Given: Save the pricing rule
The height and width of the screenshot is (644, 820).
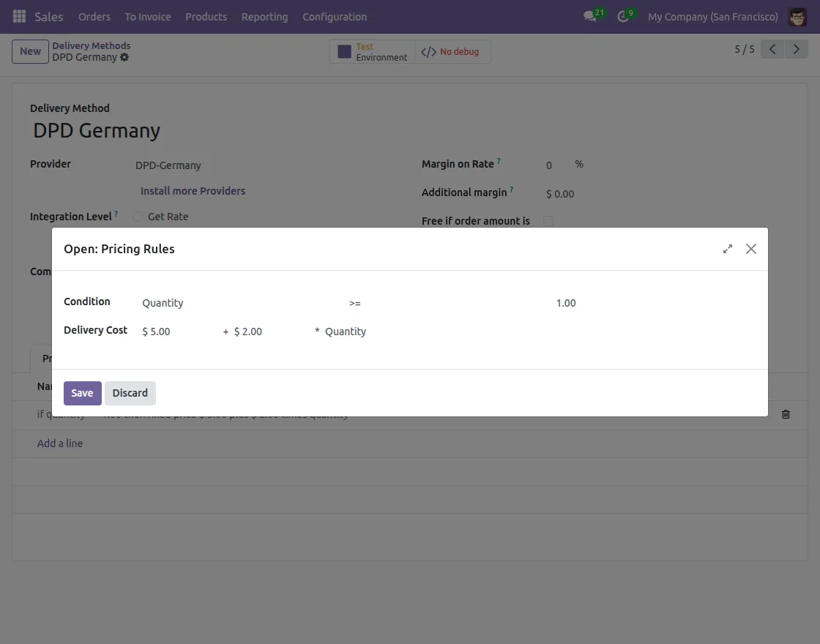Looking at the screenshot, I should pyautogui.click(x=83, y=393).
